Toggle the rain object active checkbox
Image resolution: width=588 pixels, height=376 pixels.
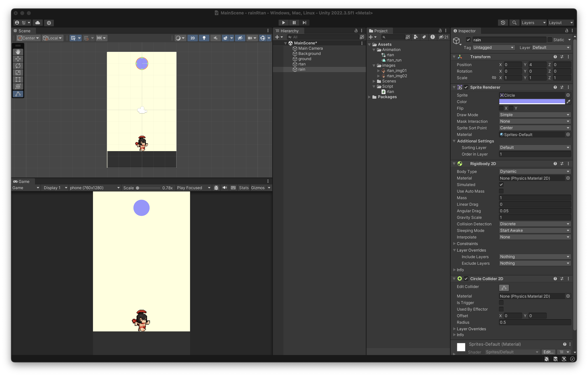pos(468,40)
